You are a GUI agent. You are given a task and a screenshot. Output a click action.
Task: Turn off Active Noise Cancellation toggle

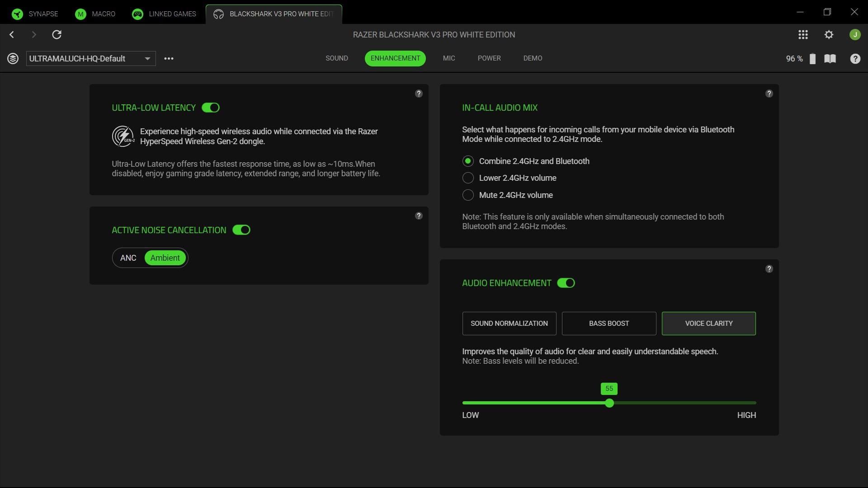[241, 230]
